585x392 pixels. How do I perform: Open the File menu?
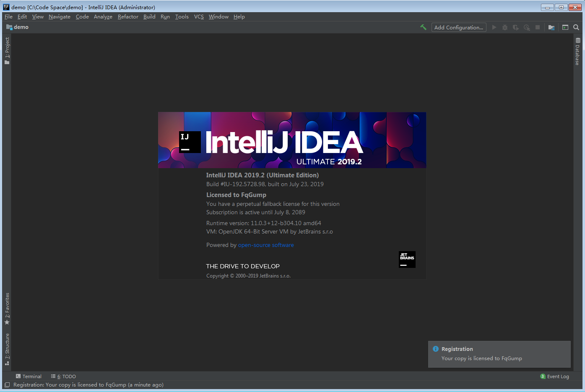pos(8,17)
